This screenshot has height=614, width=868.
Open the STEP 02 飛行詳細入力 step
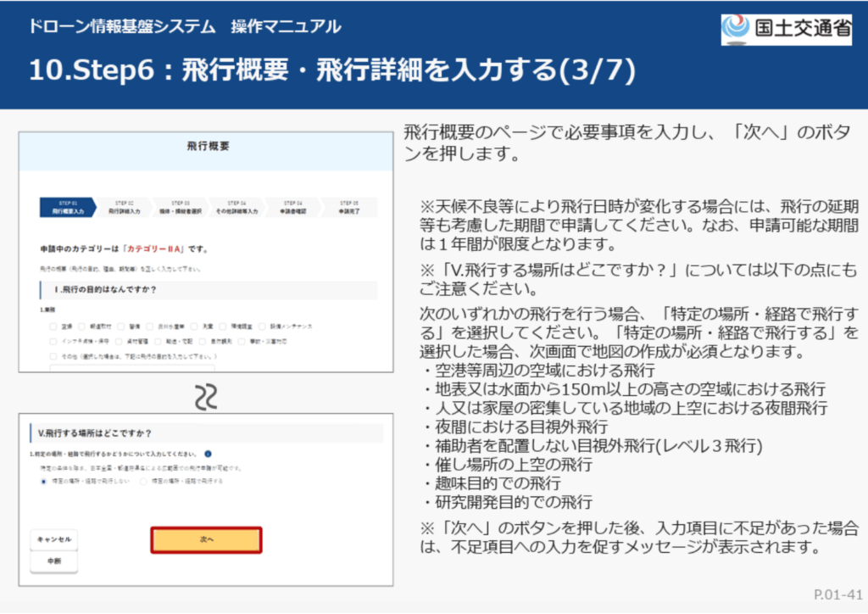[124, 207]
